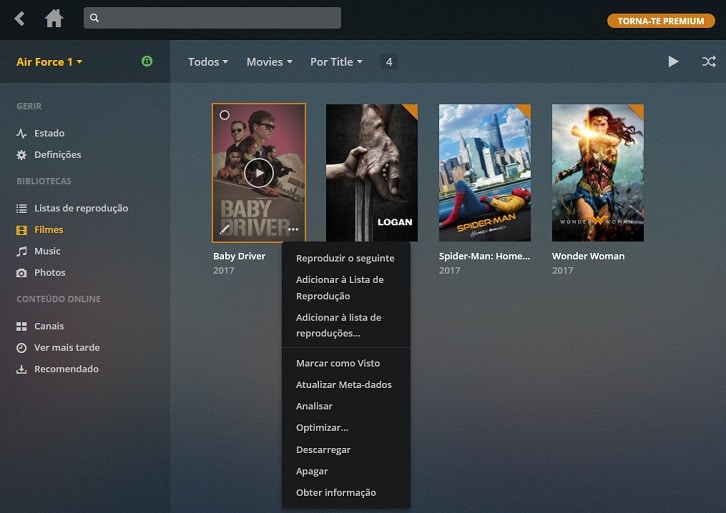The height and width of the screenshot is (513, 726).
Task: Open the Todos filter dropdown
Action: [208, 62]
